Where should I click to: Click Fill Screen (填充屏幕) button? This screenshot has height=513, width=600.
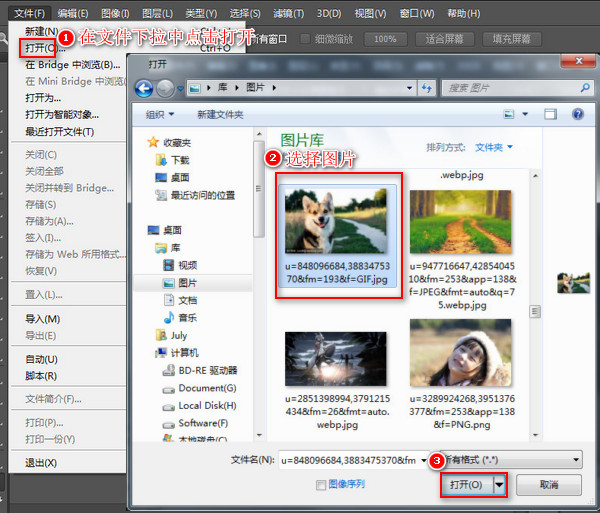(512, 39)
